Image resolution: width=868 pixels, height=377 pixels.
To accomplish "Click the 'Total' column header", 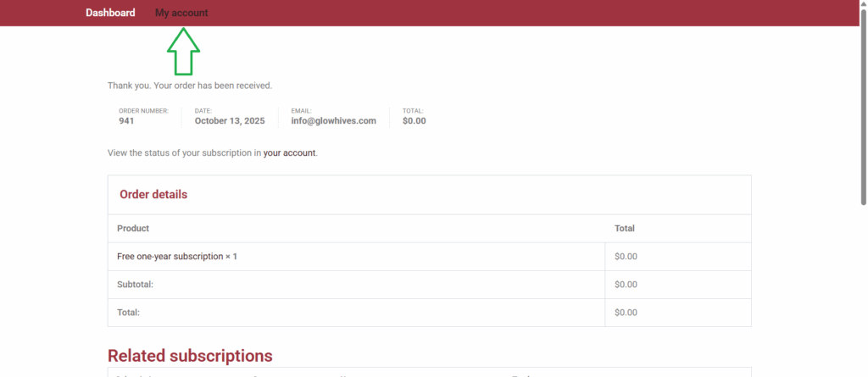I will [624, 229].
